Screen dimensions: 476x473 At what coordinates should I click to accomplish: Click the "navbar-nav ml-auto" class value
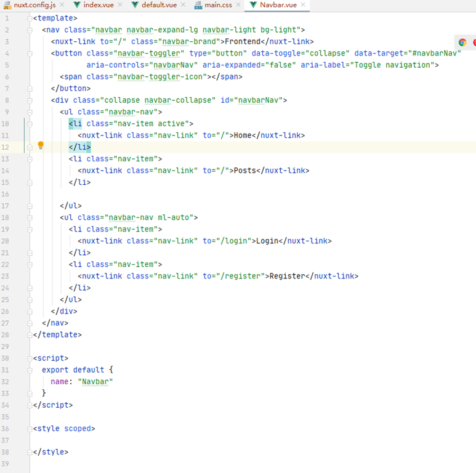(x=149, y=217)
